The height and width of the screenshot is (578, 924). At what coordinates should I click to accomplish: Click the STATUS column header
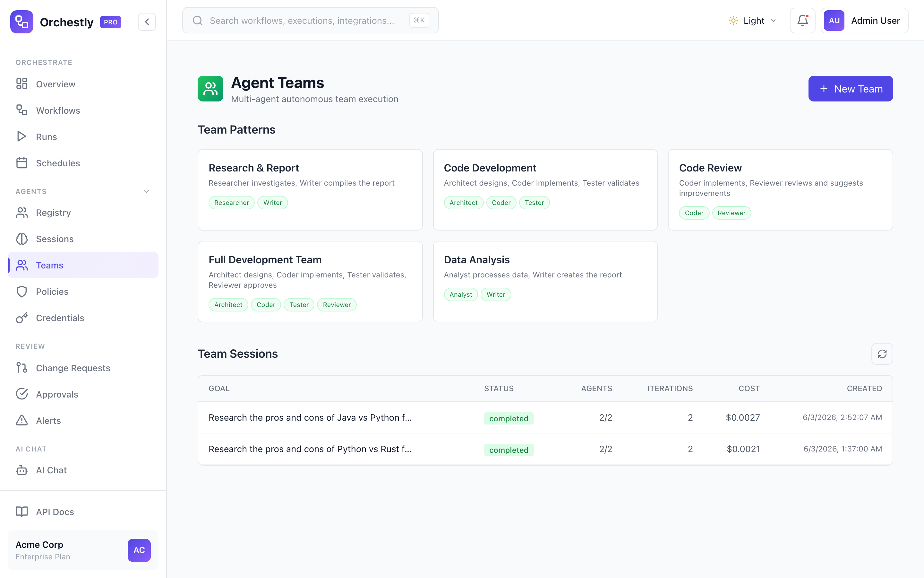(499, 389)
